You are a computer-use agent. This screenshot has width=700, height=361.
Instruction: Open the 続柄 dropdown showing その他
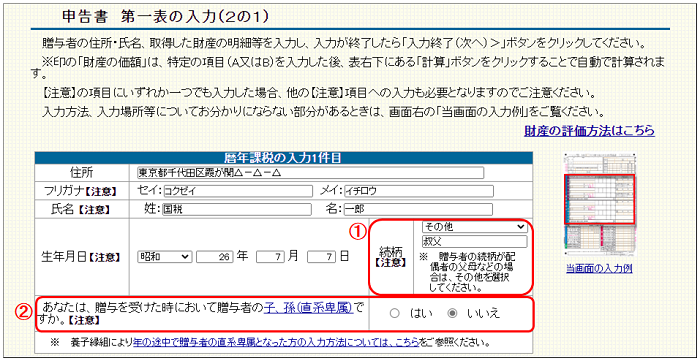[475, 227]
